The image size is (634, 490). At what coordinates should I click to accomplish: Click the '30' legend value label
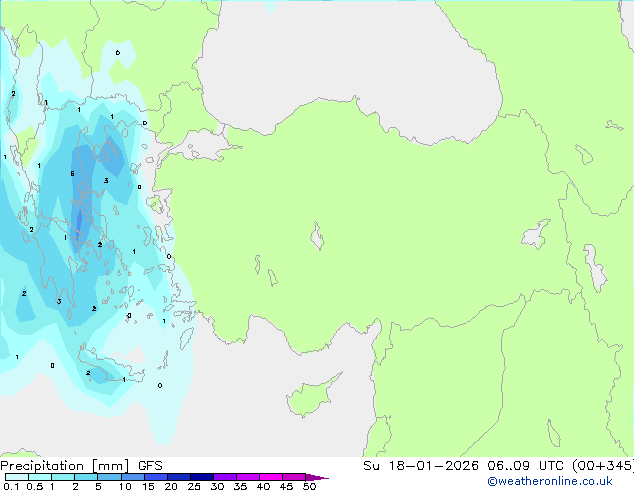click(217, 486)
